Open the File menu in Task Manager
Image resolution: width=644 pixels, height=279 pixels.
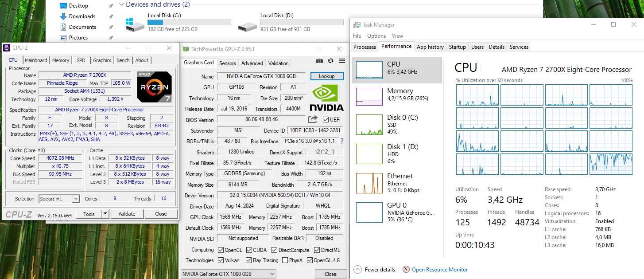pos(357,36)
